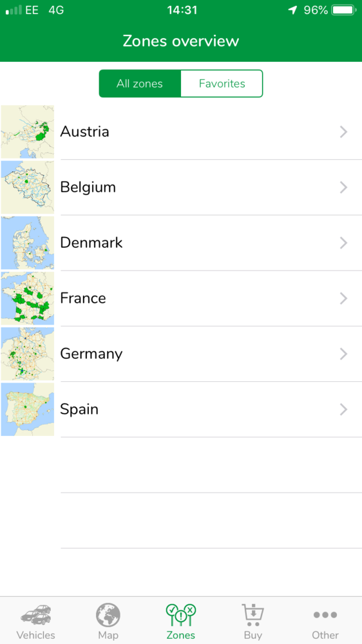Expand Belgium using its chevron arrow
This screenshot has height=644, width=362.
click(x=344, y=187)
